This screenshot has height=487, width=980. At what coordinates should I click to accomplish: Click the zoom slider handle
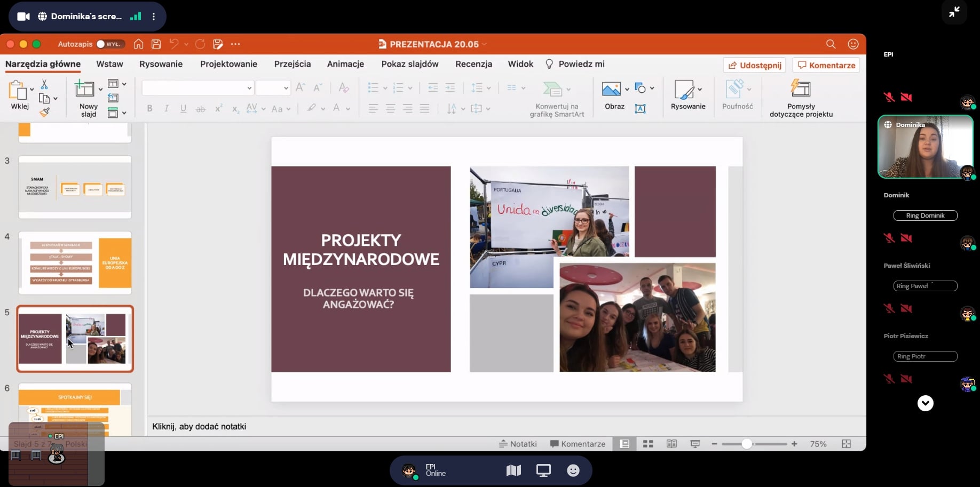[747, 444]
